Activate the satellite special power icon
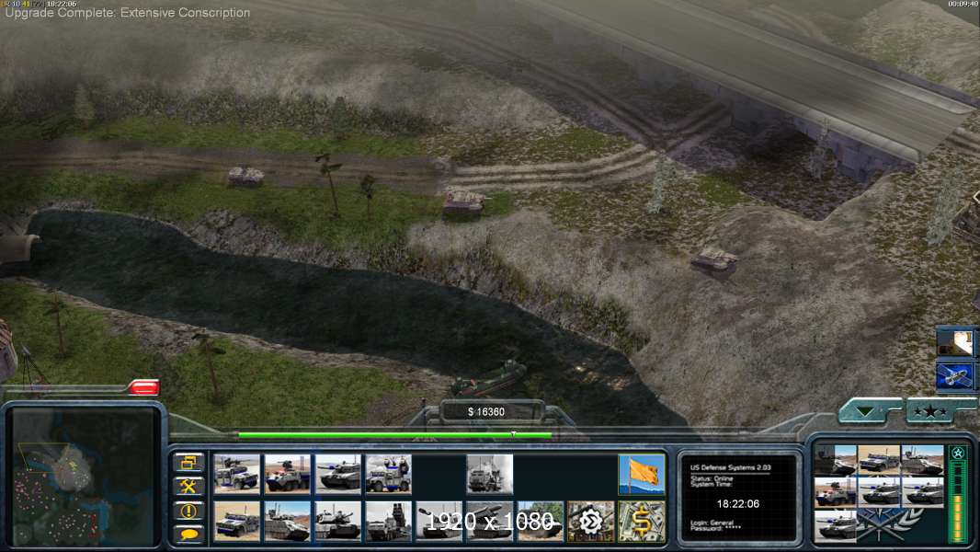The height and width of the screenshot is (552, 980). tap(954, 376)
